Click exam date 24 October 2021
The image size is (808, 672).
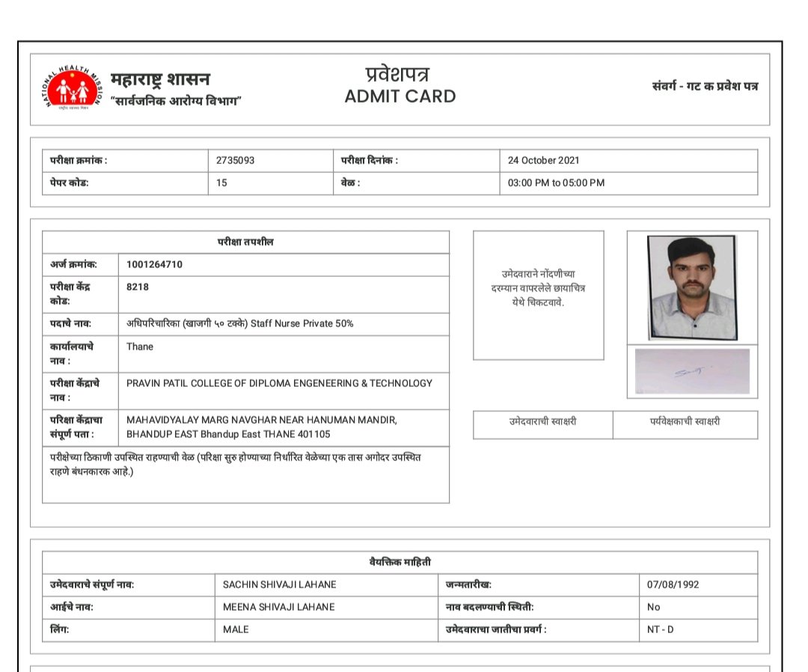click(543, 160)
